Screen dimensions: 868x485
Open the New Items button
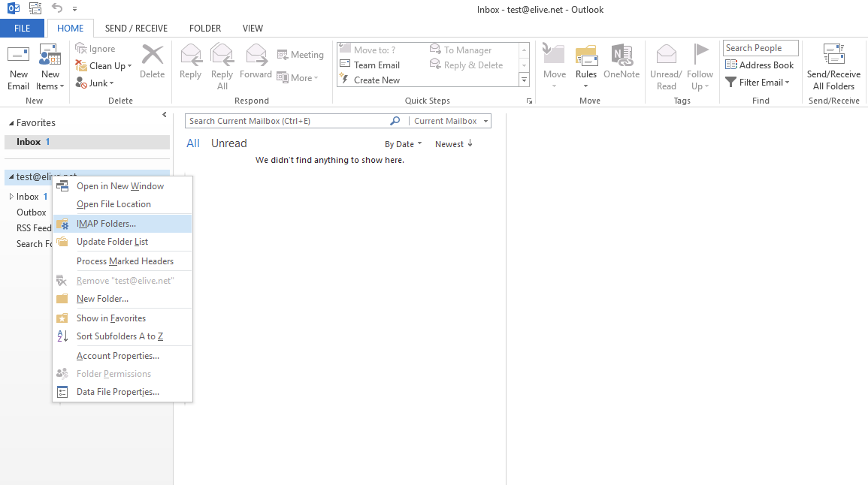[x=50, y=68]
